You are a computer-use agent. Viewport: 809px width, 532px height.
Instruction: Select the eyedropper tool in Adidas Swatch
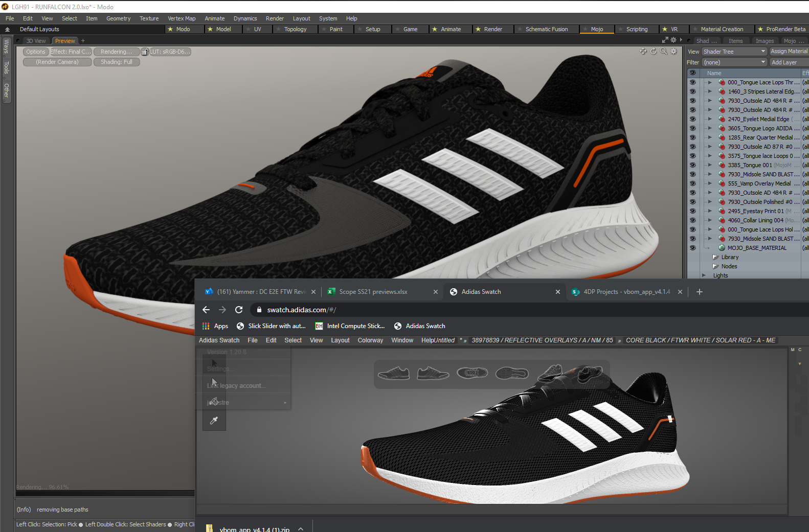pos(214,421)
